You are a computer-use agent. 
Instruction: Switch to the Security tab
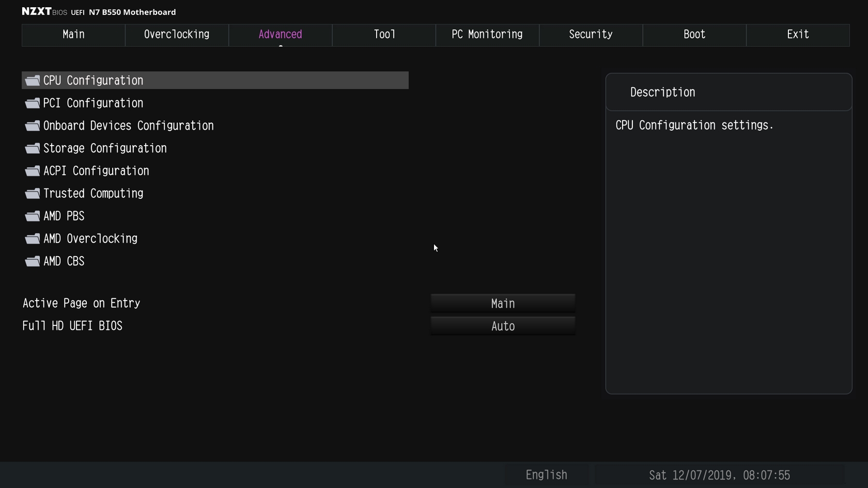tap(591, 35)
